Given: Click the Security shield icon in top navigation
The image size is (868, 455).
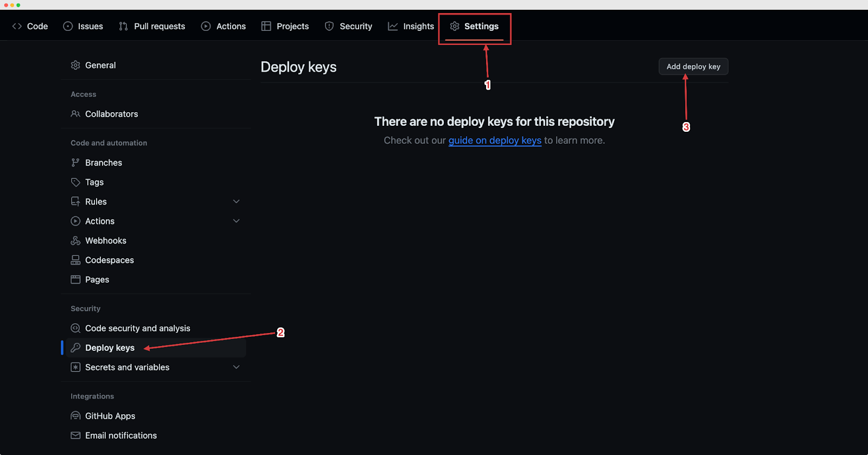Looking at the screenshot, I should click(x=329, y=26).
